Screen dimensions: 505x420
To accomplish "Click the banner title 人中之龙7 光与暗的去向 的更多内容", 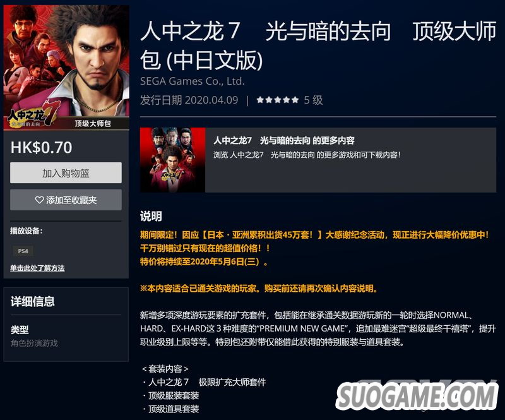I will 283,141.
